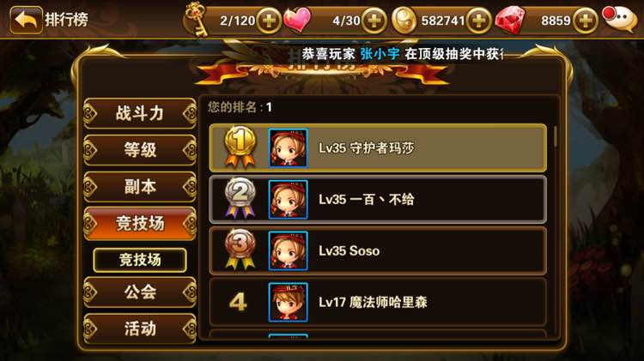Click the ranking list scrollbar

tap(556, 137)
